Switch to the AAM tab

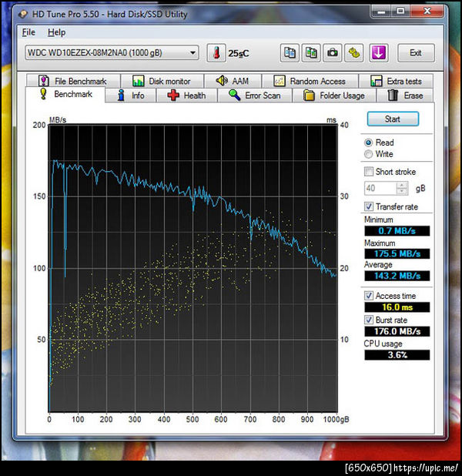233,81
